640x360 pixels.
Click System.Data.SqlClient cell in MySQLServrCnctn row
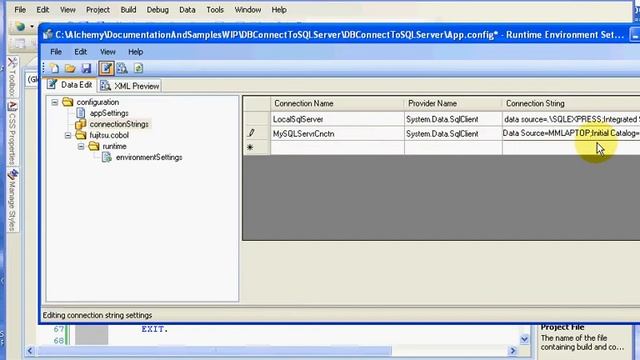coord(453,133)
